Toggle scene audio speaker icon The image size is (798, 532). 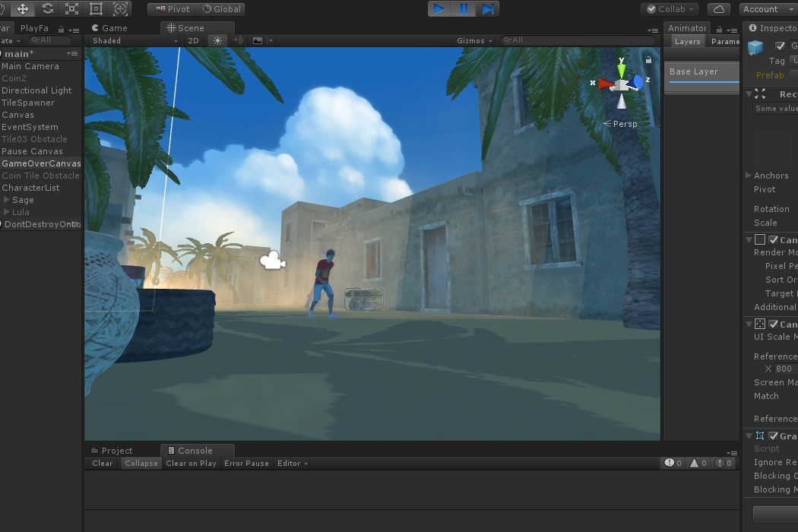pyautogui.click(x=238, y=40)
